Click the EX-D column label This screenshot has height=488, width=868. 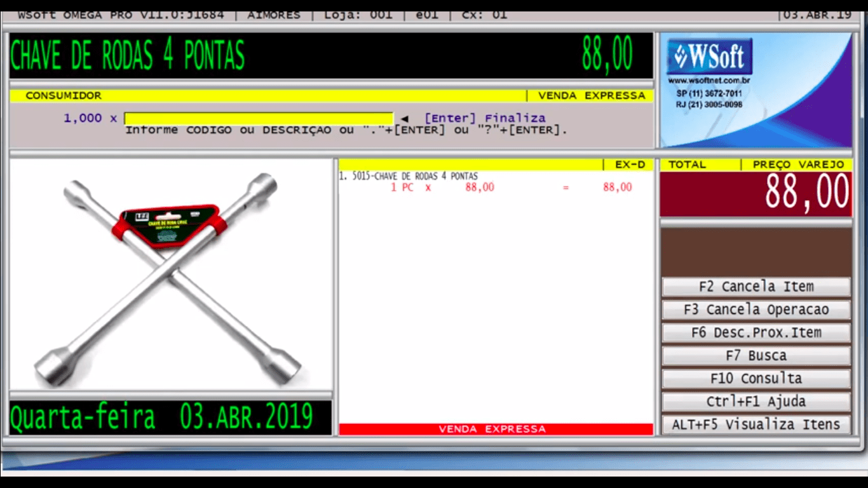tap(630, 165)
